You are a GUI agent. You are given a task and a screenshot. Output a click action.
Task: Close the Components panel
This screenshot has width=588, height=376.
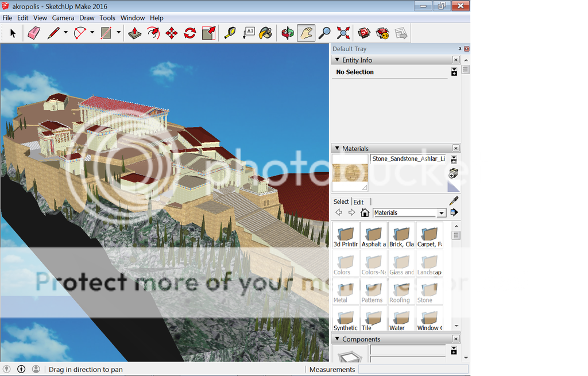[x=455, y=339]
